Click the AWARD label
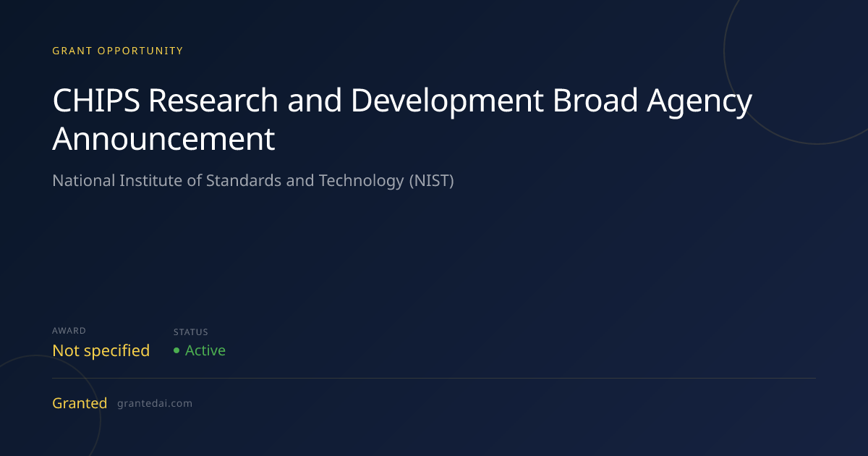 pyautogui.click(x=69, y=331)
